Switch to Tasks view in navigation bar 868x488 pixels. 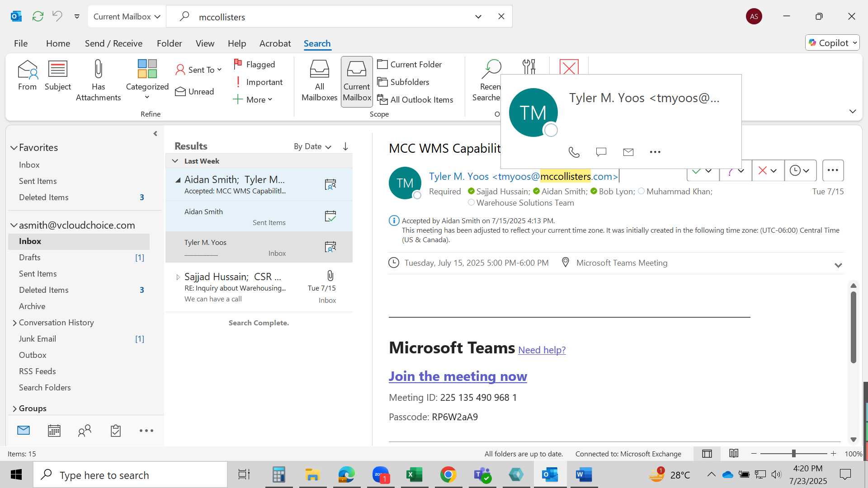pos(116,431)
